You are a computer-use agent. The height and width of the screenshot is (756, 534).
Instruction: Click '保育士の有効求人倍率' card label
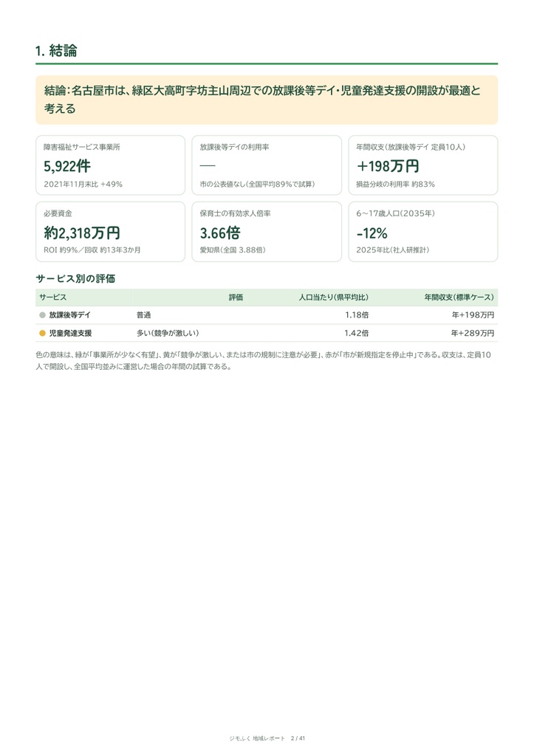tap(236, 213)
